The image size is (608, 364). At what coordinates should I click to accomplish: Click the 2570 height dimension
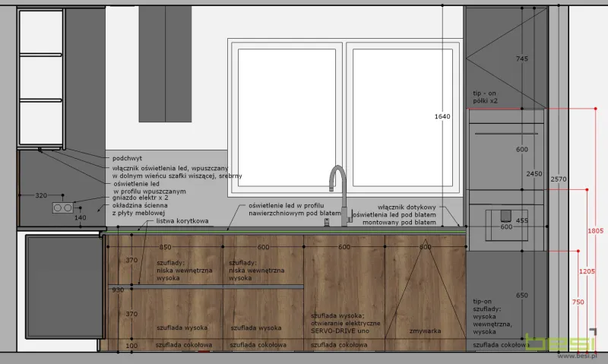pos(559,179)
